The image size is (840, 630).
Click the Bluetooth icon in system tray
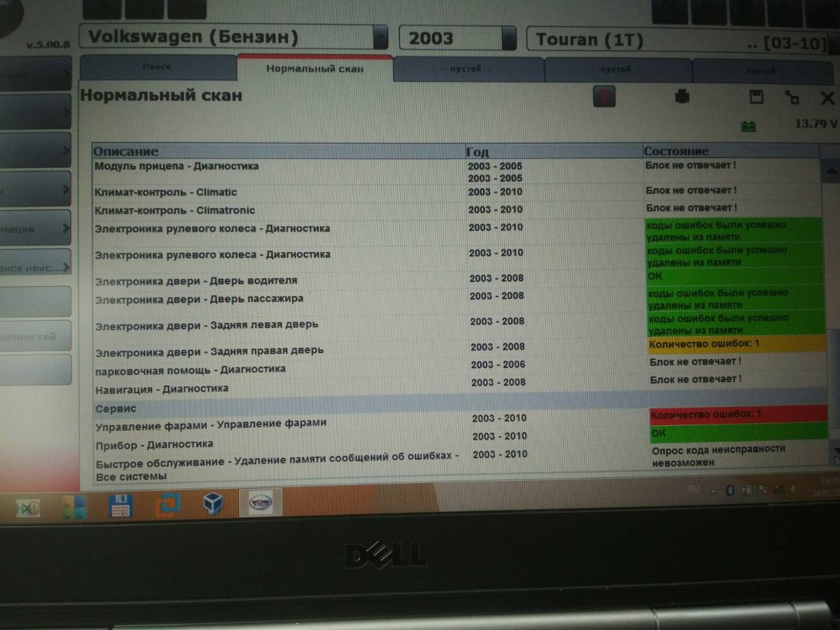click(x=730, y=490)
